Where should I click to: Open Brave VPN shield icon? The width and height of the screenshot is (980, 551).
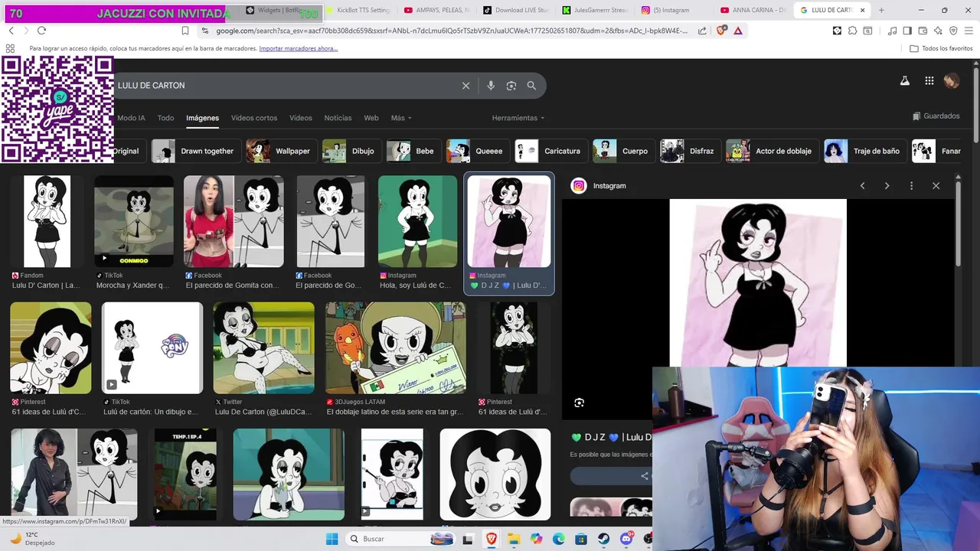953,31
